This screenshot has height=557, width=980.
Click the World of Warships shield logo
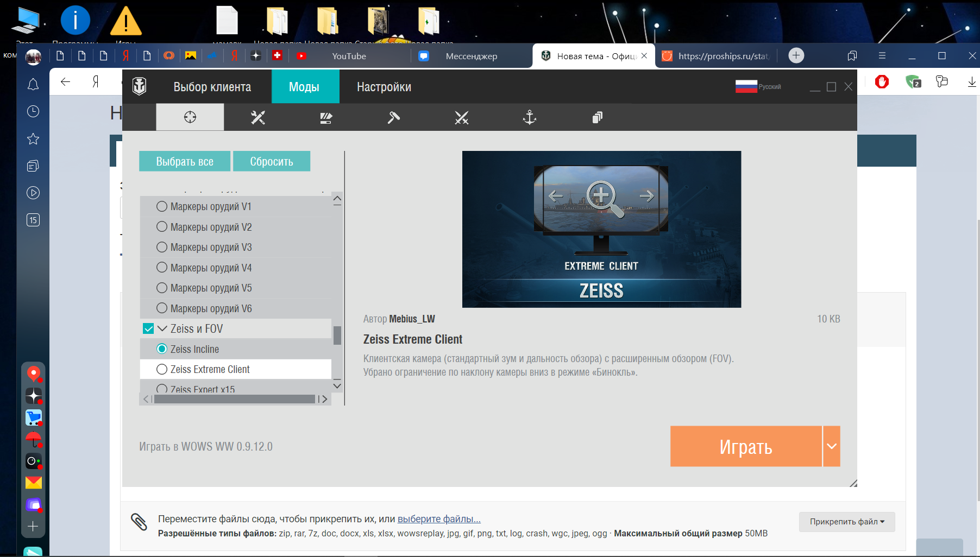(140, 86)
